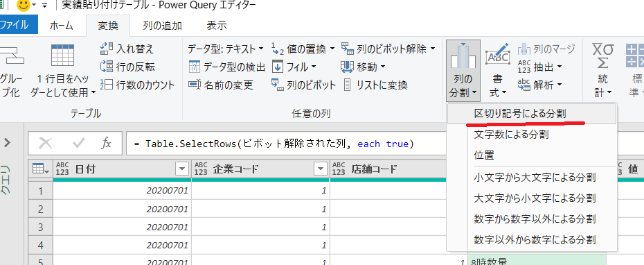This screenshot has width=644, height=265.
Task: Switch to the ホーム ribbon tab
Action: pos(62,26)
